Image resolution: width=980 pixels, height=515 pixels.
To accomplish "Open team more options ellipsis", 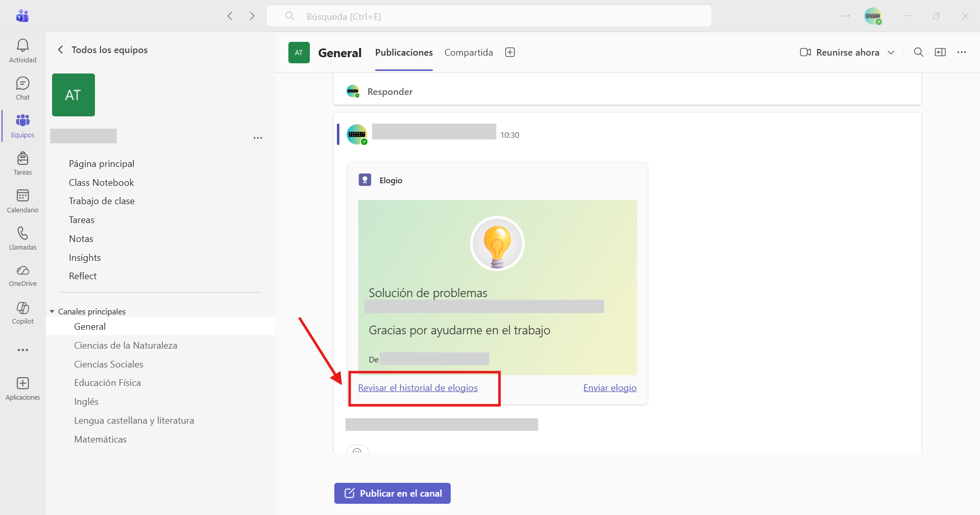I will 258,138.
